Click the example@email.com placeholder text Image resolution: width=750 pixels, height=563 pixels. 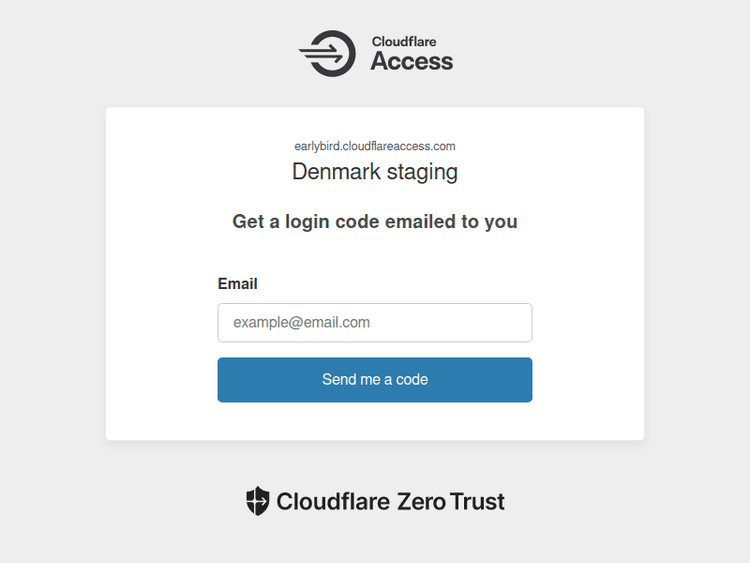302,323
